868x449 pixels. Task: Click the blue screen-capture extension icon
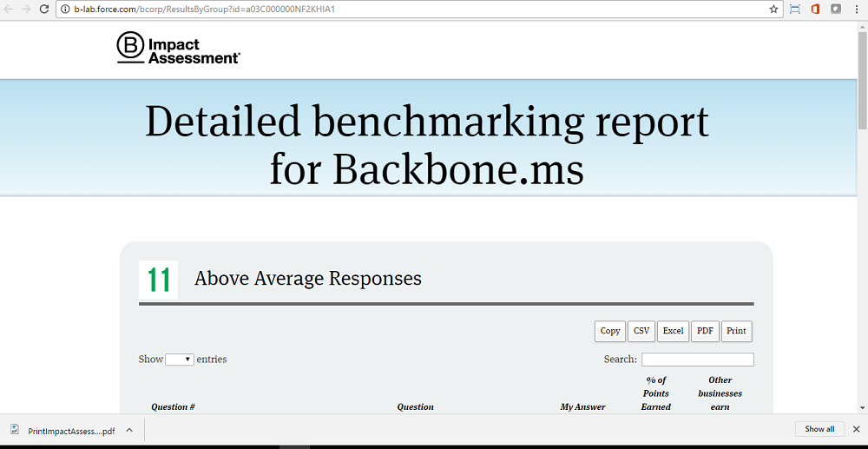pyautogui.click(x=794, y=10)
